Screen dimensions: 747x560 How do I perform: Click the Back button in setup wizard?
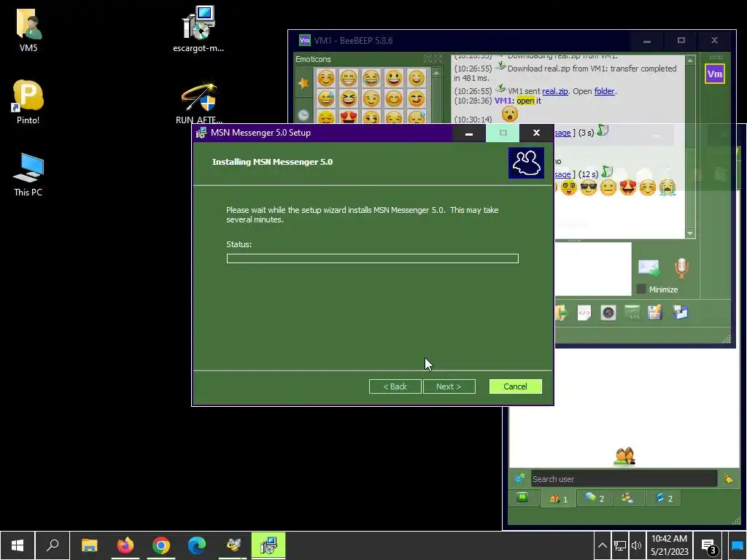coord(395,386)
